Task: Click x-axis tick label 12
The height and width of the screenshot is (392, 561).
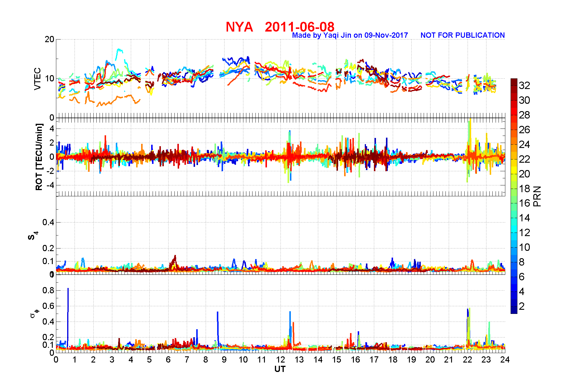Action: click(280, 360)
